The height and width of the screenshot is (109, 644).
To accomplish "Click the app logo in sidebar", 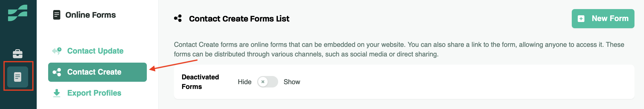I will pyautogui.click(x=17, y=13).
